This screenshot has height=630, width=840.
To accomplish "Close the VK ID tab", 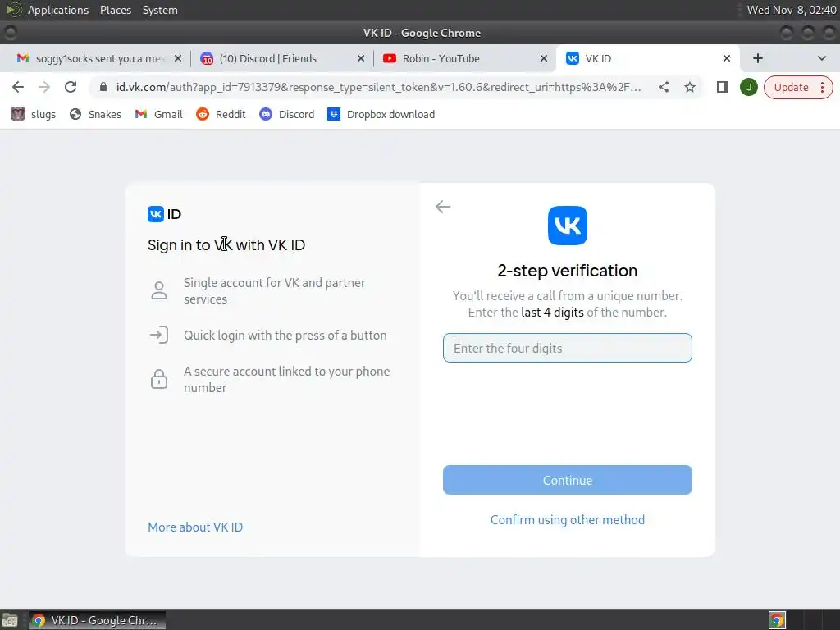I will pos(727,58).
